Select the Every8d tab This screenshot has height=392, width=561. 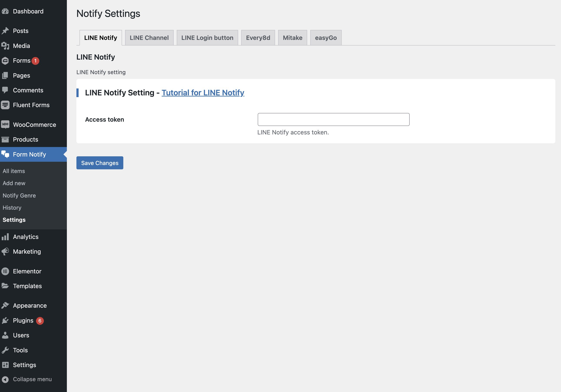pos(258,38)
